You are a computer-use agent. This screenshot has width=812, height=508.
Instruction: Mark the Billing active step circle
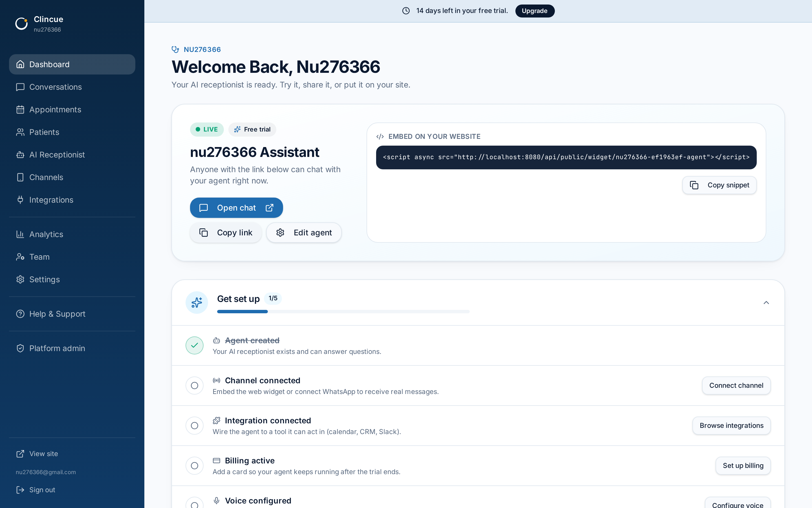[x=195, y=465]
